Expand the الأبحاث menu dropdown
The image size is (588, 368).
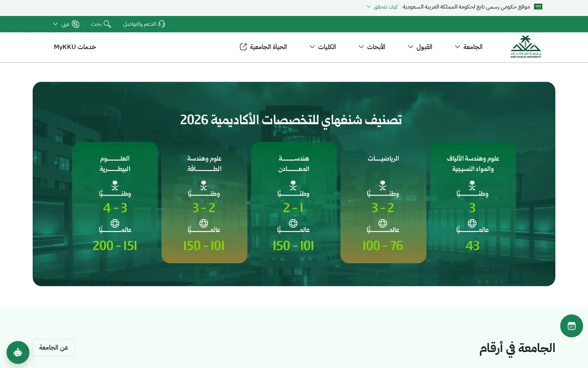pos(372,47)
